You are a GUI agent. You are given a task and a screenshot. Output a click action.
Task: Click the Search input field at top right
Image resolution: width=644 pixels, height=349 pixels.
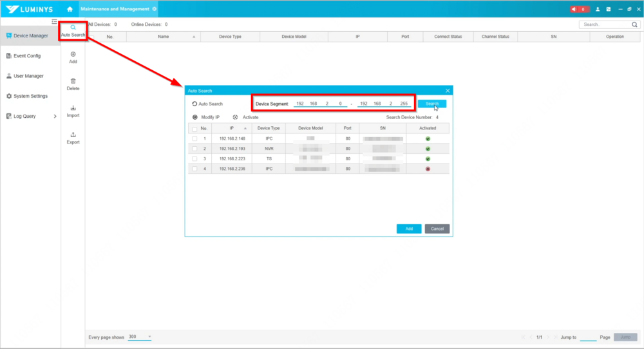click(604, 24)
